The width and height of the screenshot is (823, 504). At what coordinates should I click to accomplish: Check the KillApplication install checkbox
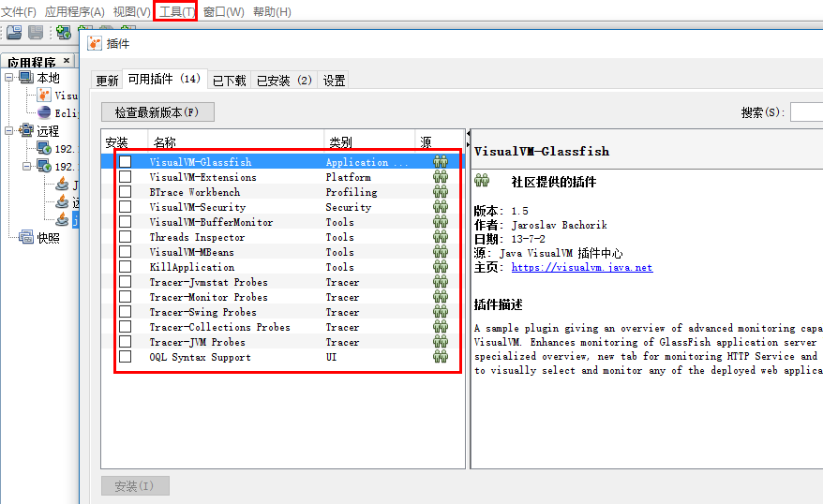point(125,267)
